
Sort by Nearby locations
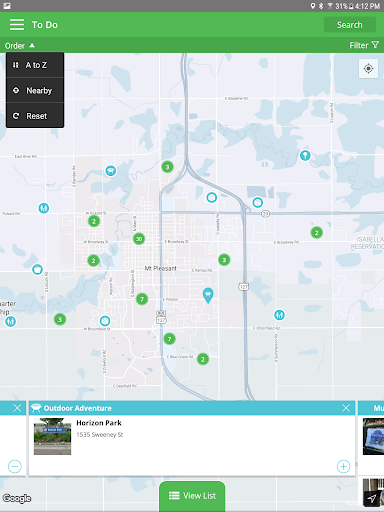(35, 90)
